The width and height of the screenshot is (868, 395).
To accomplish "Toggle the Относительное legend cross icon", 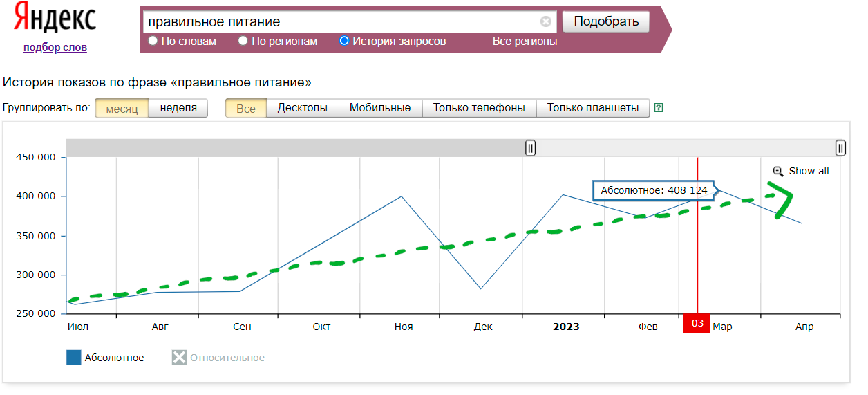I will (179, 358).
